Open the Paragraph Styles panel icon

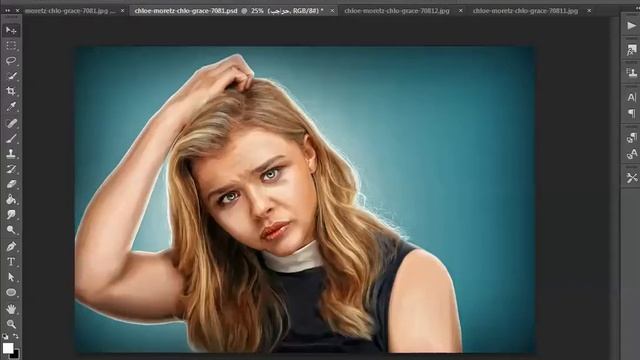click(x=631, y=138)
